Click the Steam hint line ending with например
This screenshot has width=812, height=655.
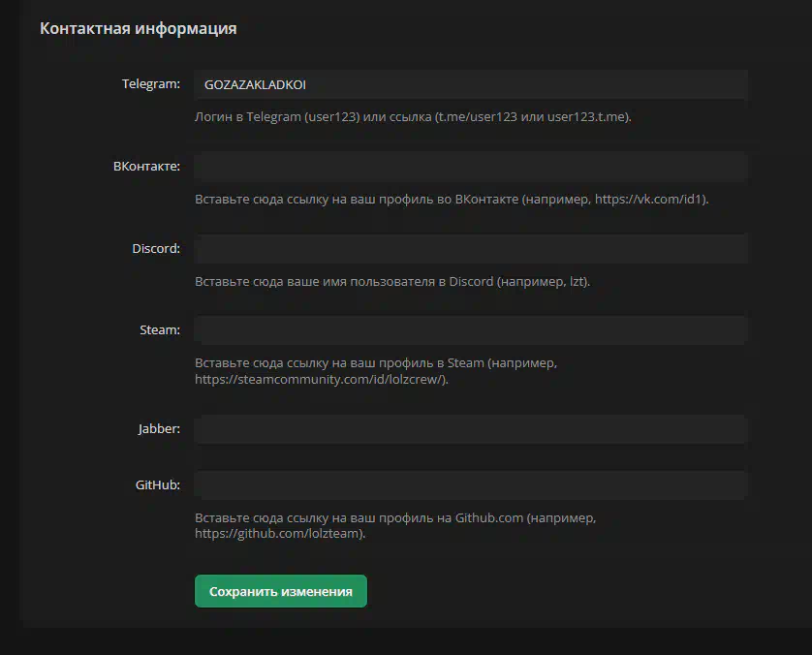pyautogui.click(x=375, y=363)
